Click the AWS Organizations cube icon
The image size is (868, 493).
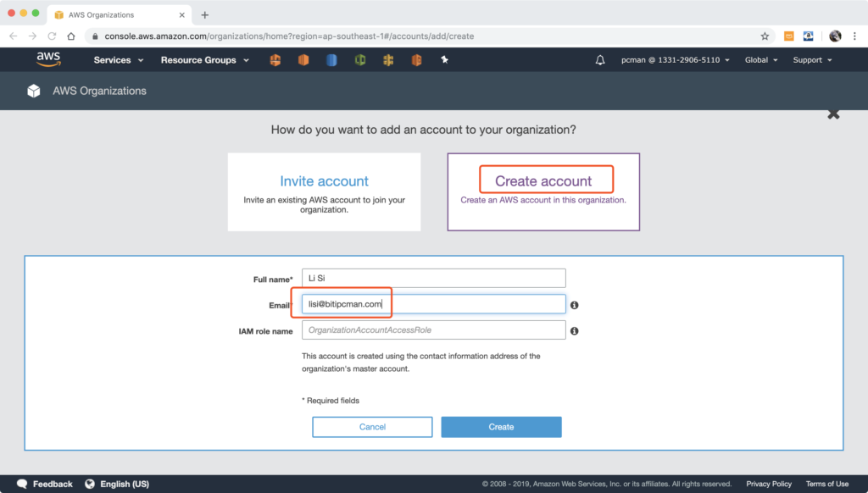pyautogui.click(x=34, y=91)
